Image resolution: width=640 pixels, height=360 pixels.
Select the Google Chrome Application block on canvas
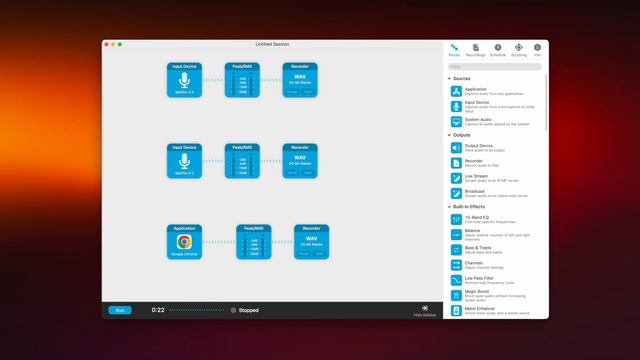point(184,242)
